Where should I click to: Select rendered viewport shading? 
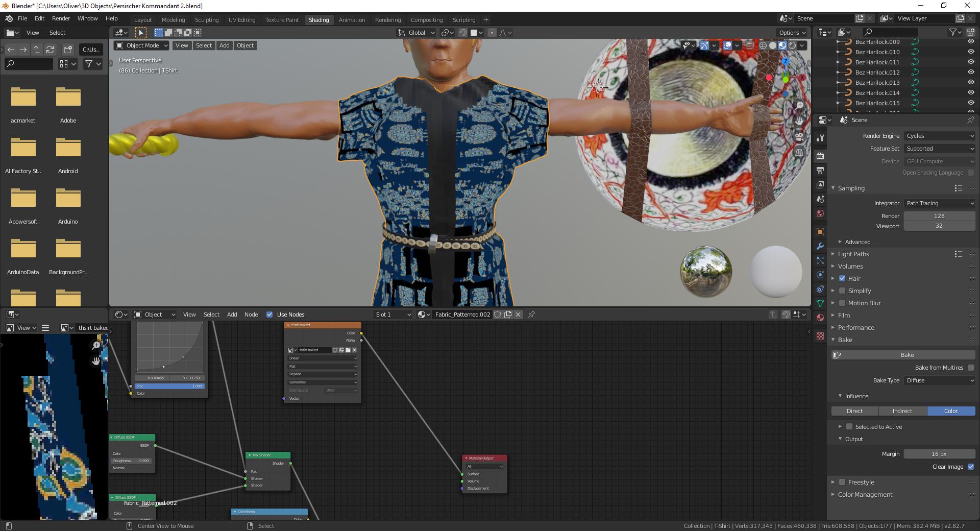(792, 45)
